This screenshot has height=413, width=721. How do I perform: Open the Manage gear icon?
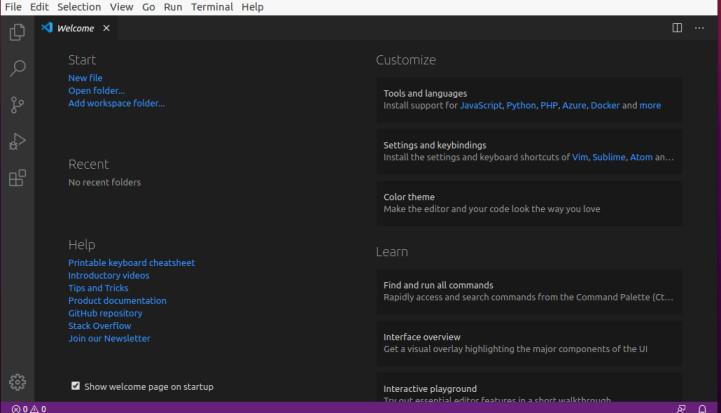pos(17,382)
